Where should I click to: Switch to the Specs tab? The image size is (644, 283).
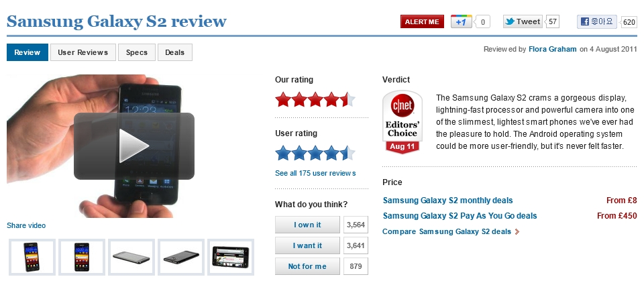tap(137, 52)
